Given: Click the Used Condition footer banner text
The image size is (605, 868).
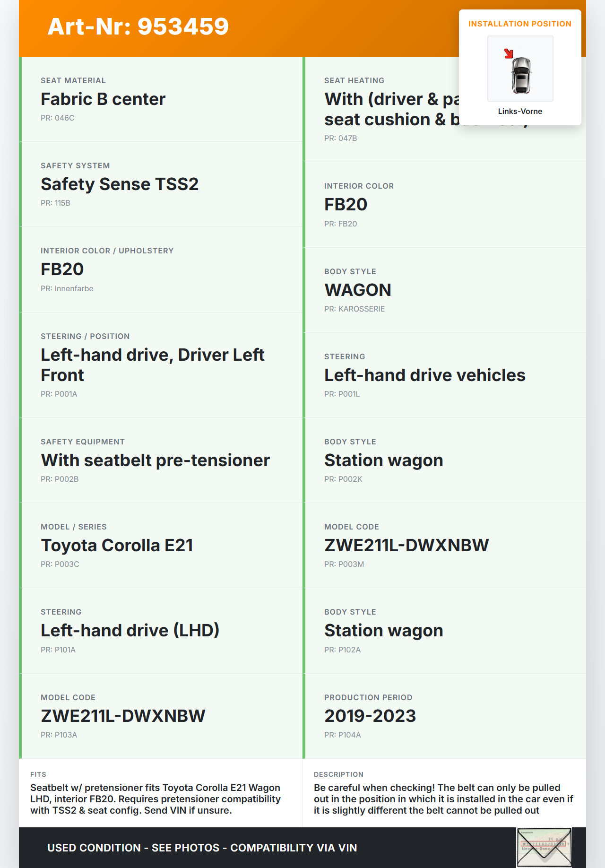Looking at the screenshot, I should (202, 848).
